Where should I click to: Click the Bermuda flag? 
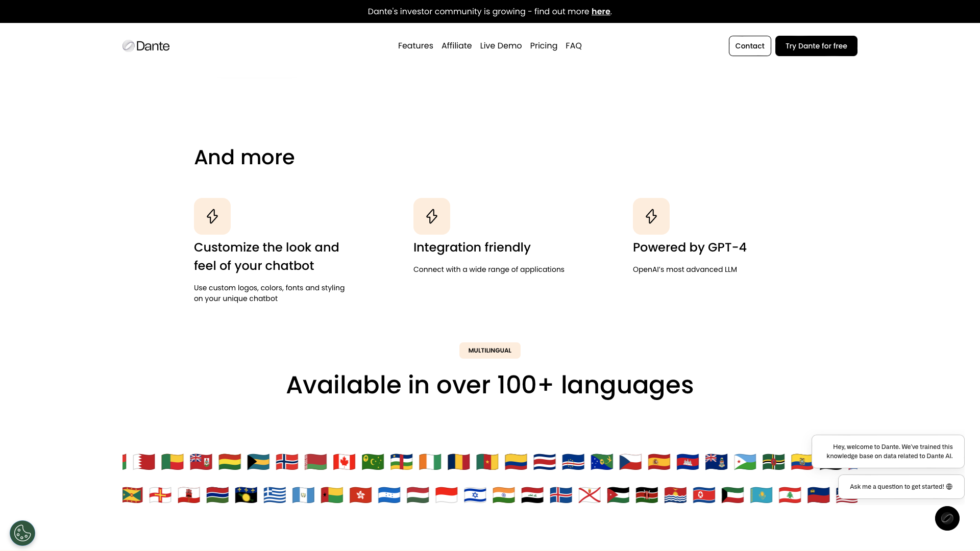click(x=201, y=462)
